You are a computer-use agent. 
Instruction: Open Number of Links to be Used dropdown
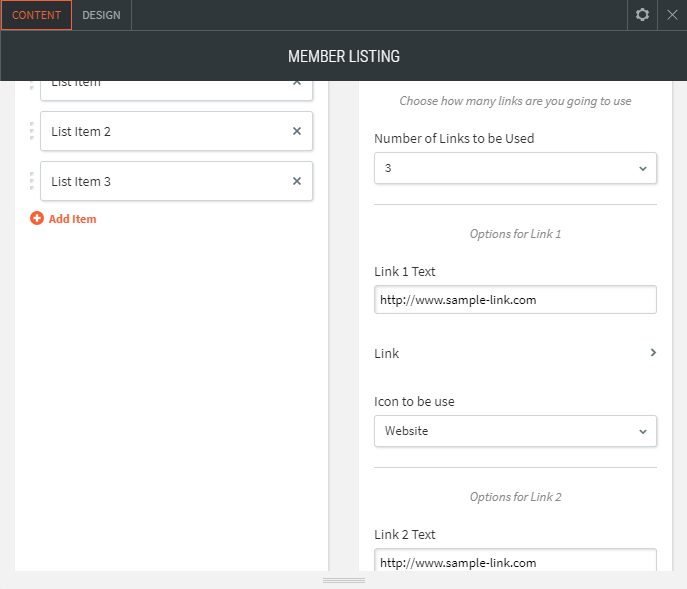pyautogui.click(x=515, y=168)
